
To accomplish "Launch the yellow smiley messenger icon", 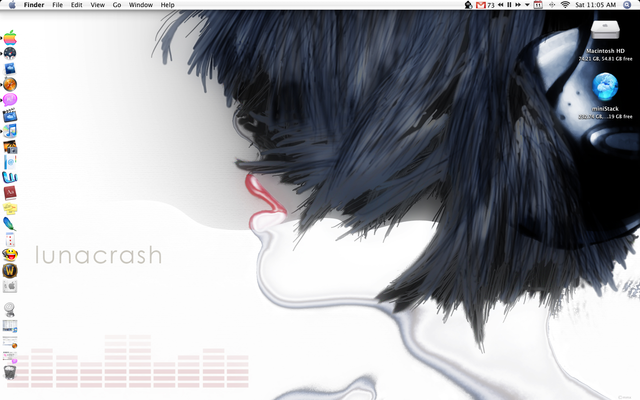I will point(10,255).
